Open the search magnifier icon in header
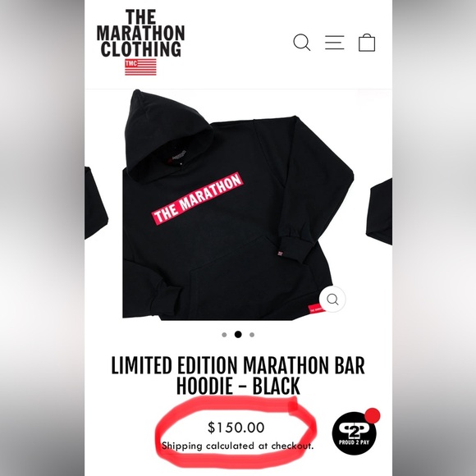Viewport: 476px width, 476px height. (302, 42)
